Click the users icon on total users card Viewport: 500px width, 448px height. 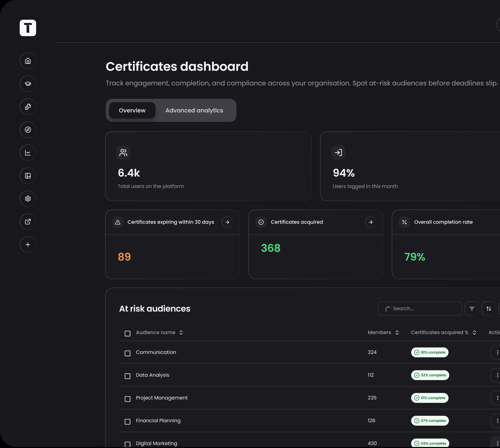(x=123, y=153)
